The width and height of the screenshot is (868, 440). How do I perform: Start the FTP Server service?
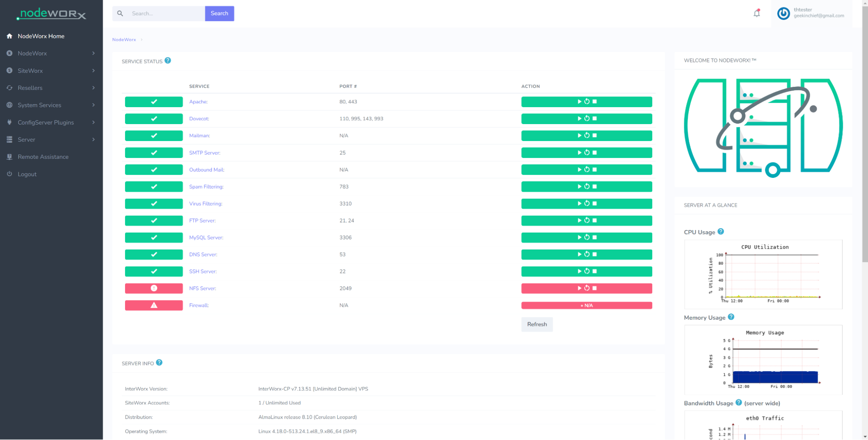click(579, 220)
